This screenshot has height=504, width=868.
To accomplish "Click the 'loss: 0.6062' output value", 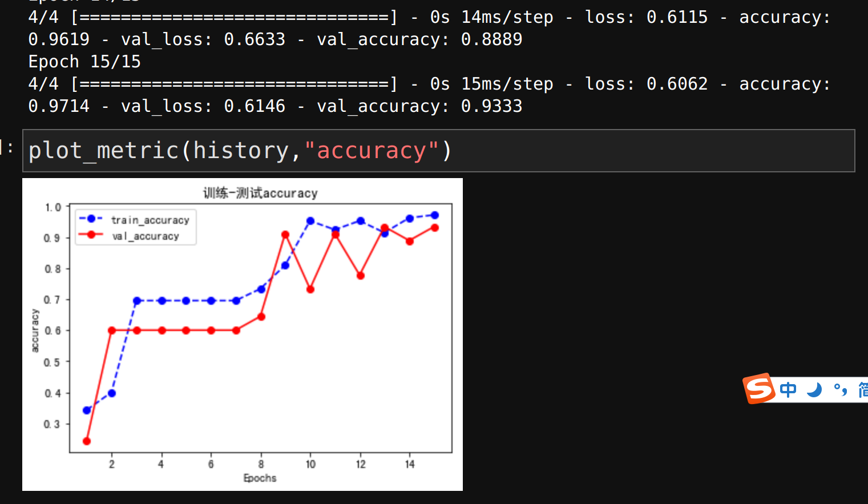I will click(x=647, y=84).
